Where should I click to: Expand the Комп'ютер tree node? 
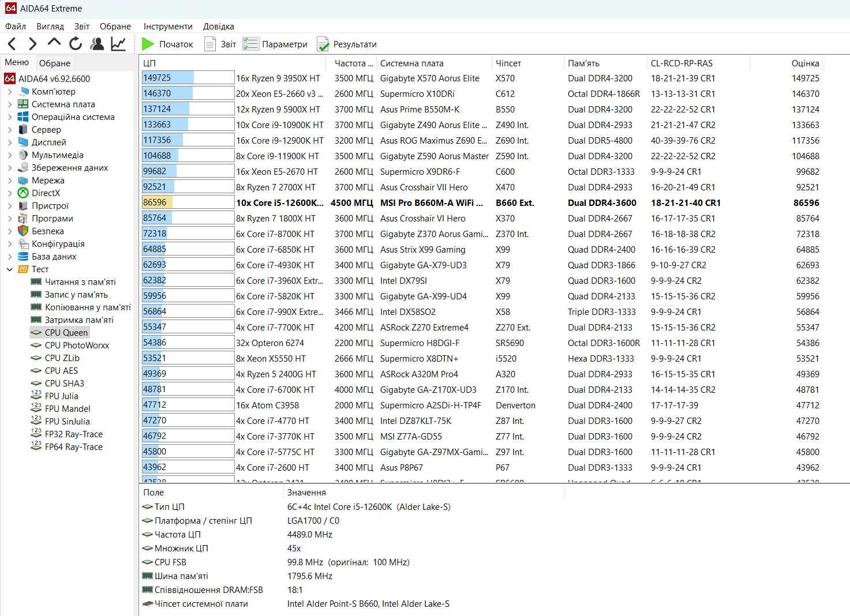pos(10,92)
